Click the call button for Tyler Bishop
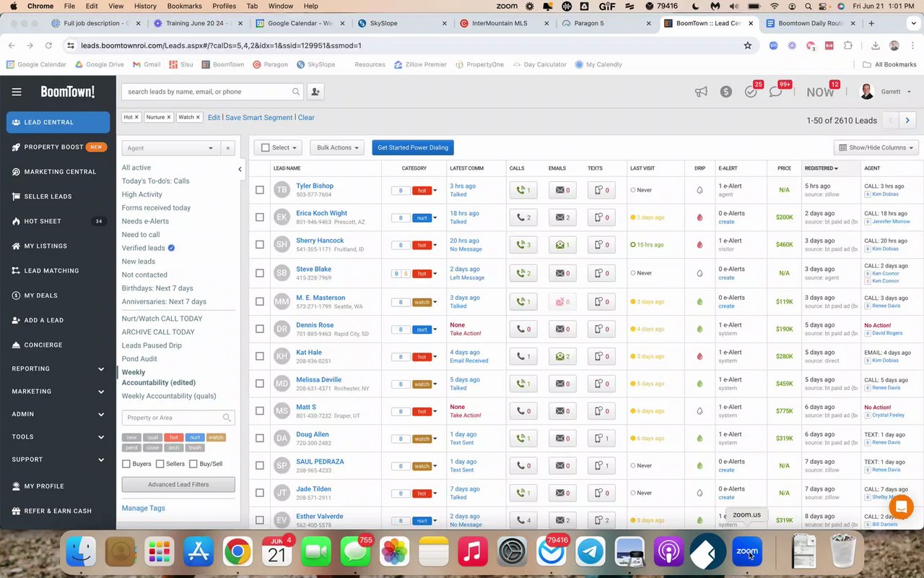Image resolution: width=924 pixels, height=578 pixels. coord(523,191)
